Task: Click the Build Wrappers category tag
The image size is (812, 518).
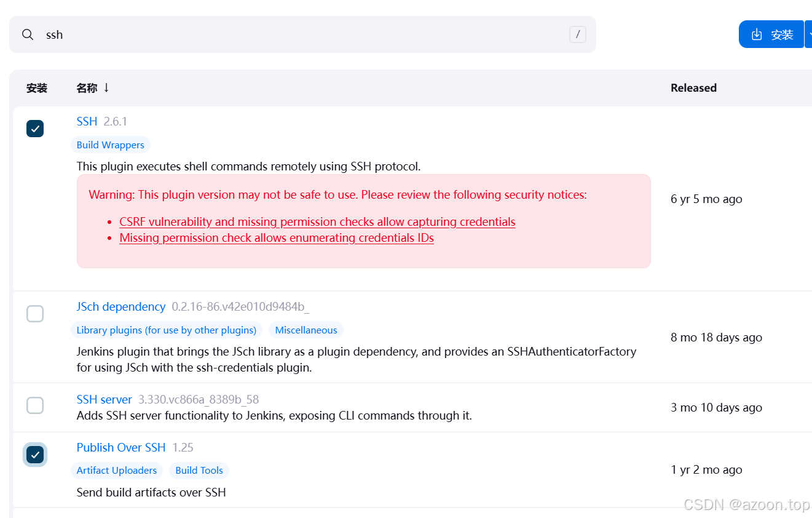Action: (111, 145)
